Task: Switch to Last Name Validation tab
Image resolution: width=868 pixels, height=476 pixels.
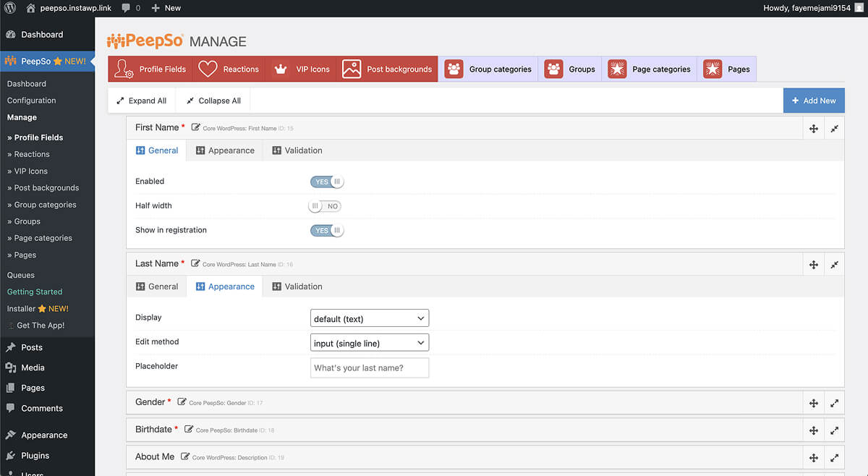Action: pyautogui.click(x=297, y=286)
